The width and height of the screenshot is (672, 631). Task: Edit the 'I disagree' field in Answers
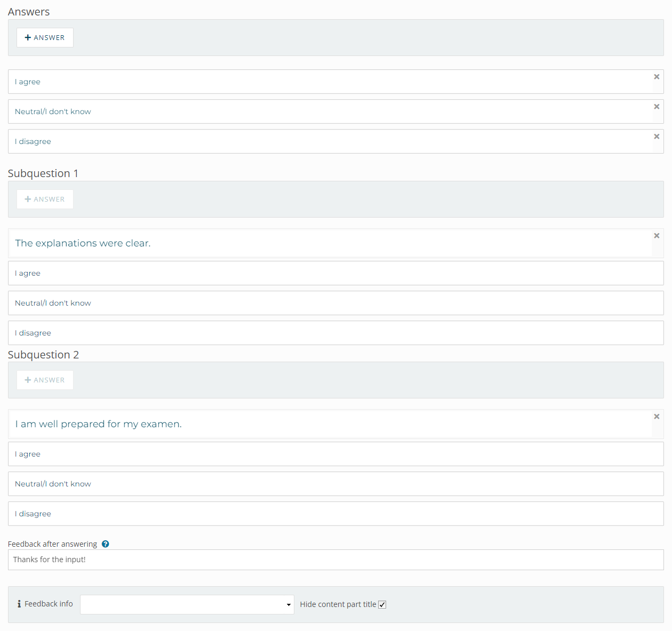336,141
